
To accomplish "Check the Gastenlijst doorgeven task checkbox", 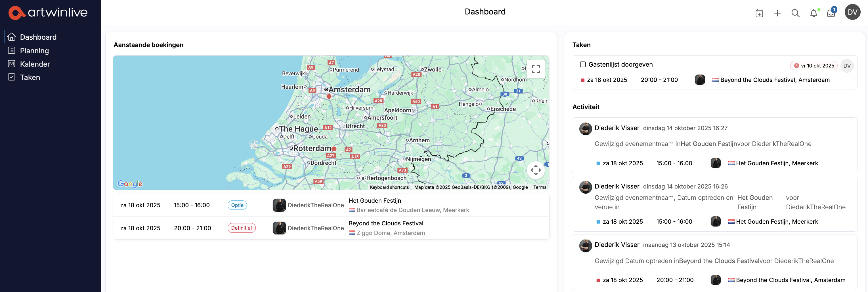I will tap(583, 64).
